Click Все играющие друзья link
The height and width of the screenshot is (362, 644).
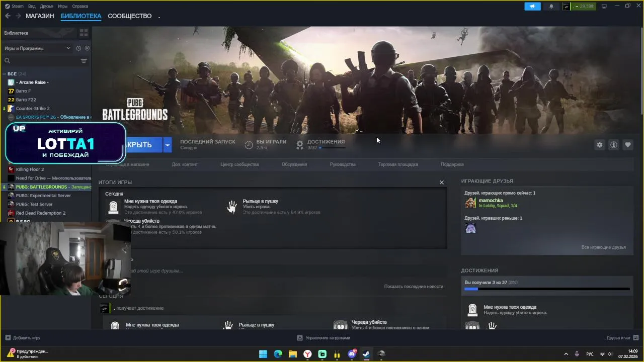[603, 247]
